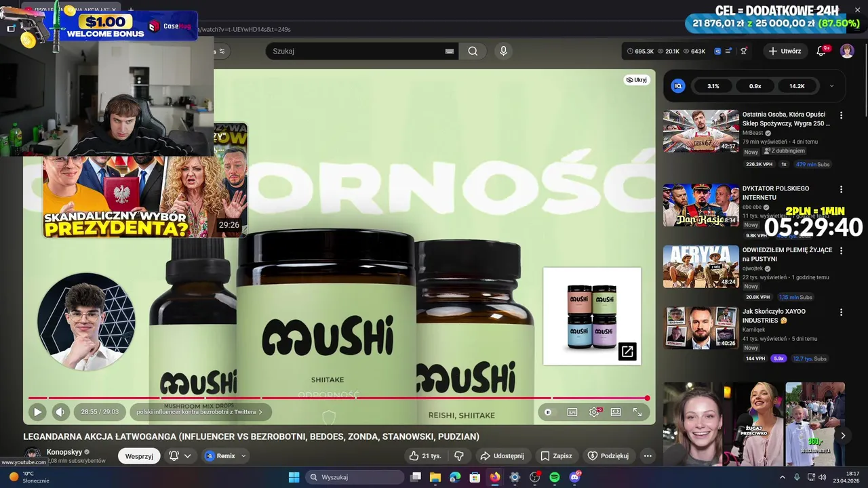The width and height of the screenshot is (868, 488).
Task: Click the 0.9x stat pill
Action: [x=755, y=86]
